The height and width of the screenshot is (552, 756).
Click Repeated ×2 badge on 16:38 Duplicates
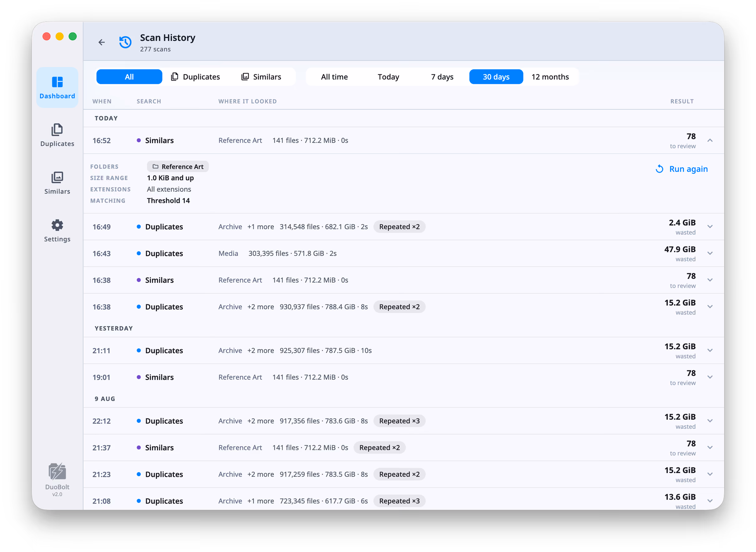click(400, 307)
